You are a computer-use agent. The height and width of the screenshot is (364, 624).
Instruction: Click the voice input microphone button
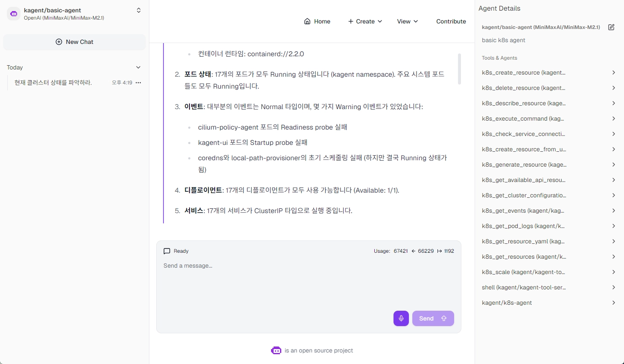(x=401, y=318)
